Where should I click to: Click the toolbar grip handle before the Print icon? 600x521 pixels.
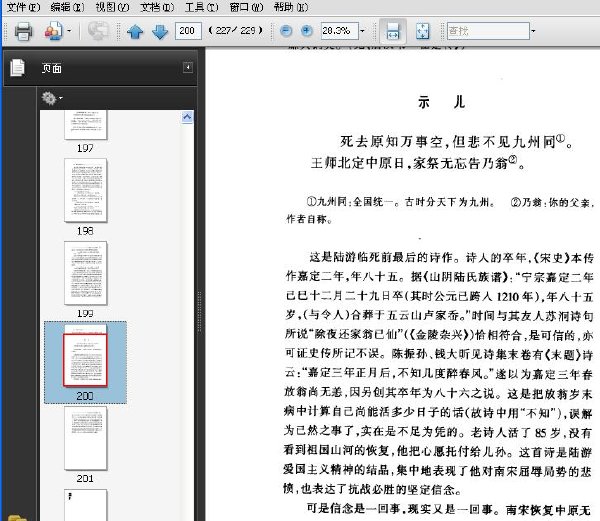[5, 31]
